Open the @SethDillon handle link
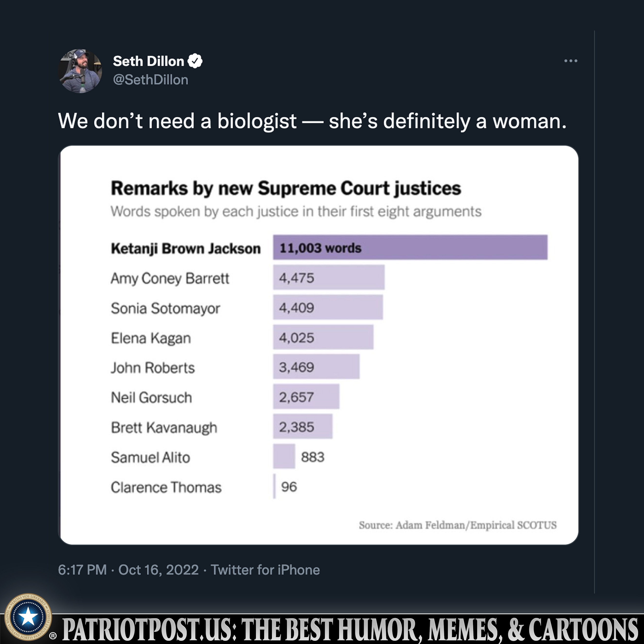Viewport: 644px width, 644px height. [x=151, y=80]
